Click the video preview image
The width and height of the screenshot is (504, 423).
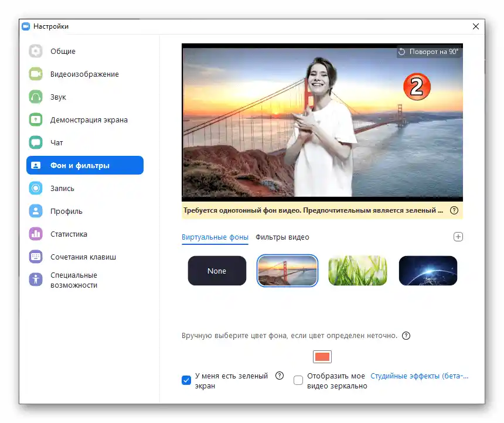point(322,122)
